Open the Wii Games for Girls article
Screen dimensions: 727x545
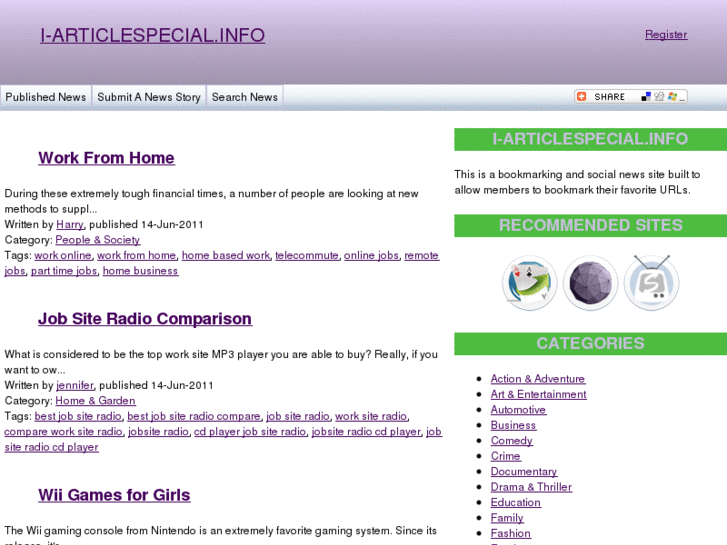coord(114,495)
